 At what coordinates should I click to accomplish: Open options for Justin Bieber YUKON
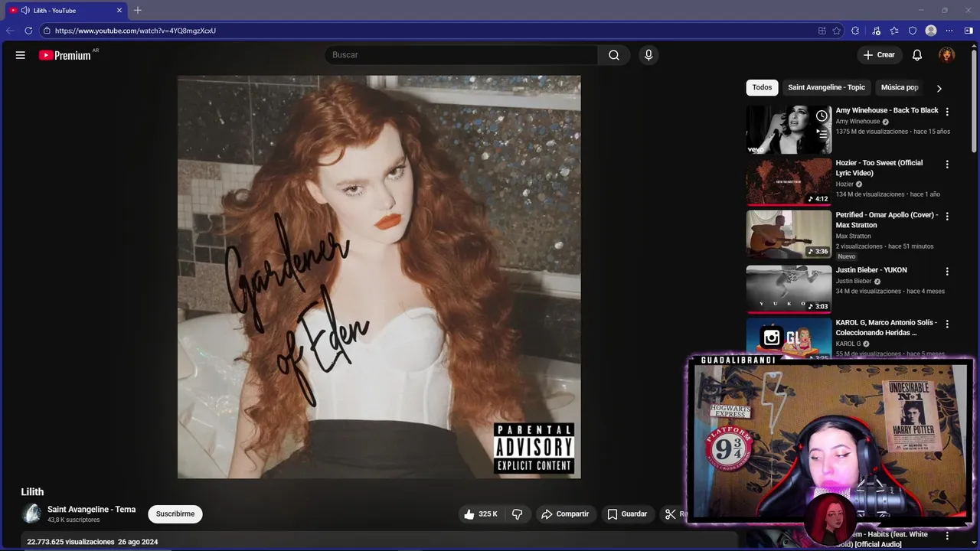(x=947, y=271)
